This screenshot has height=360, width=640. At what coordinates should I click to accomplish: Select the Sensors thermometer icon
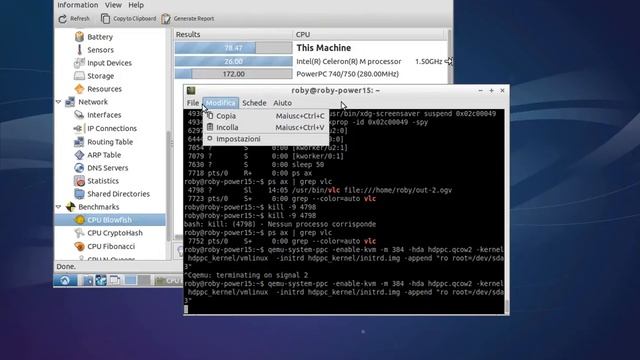[x=79, y=50]
